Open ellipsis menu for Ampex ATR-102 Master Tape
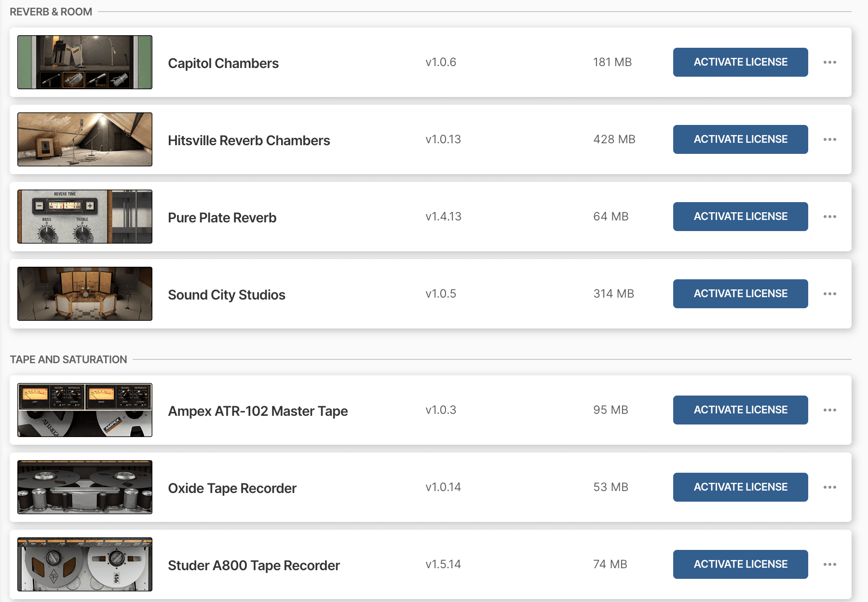This screenshot has height=602, width=868. 829,410
